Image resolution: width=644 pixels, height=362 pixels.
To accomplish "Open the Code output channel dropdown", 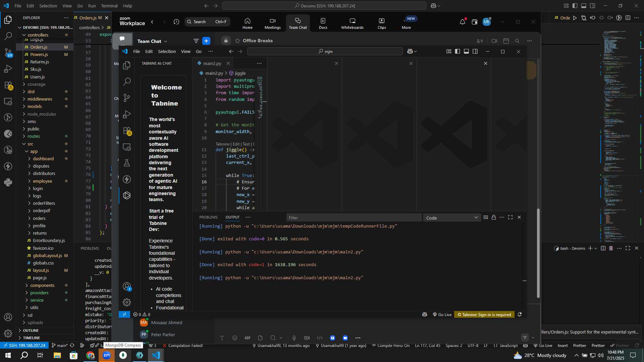I will 452,218.
